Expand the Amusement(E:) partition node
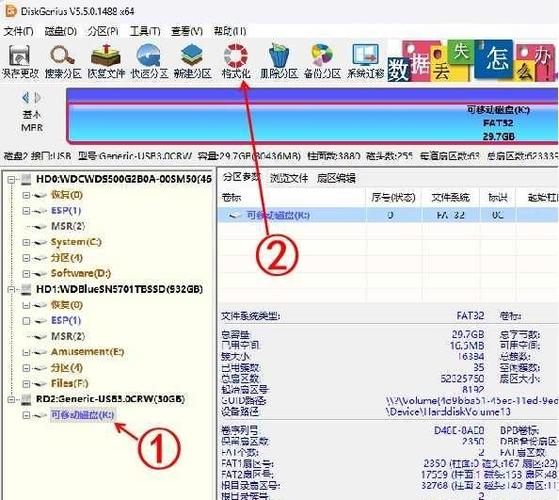This screenshot has width=559, height=500. coord(26,352)
